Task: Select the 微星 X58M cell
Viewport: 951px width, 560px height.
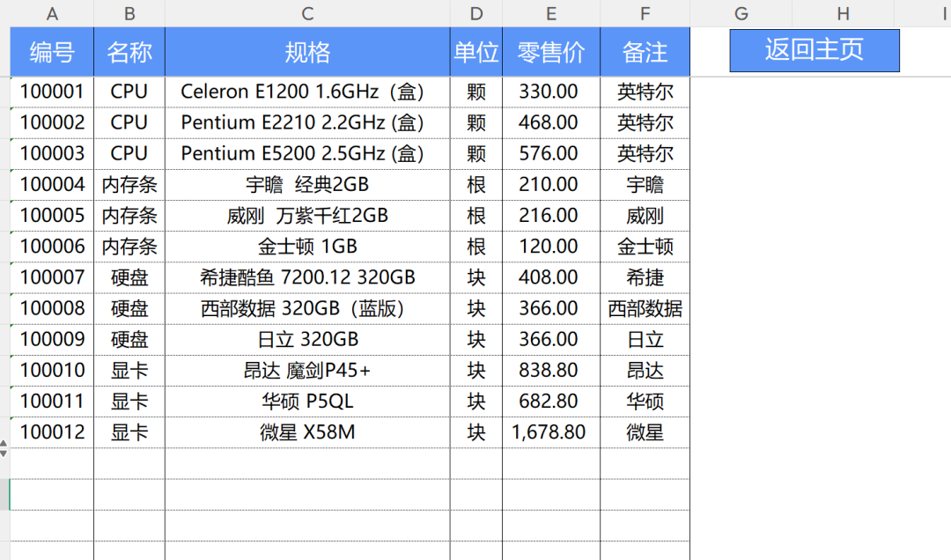Action: (307, 432)
